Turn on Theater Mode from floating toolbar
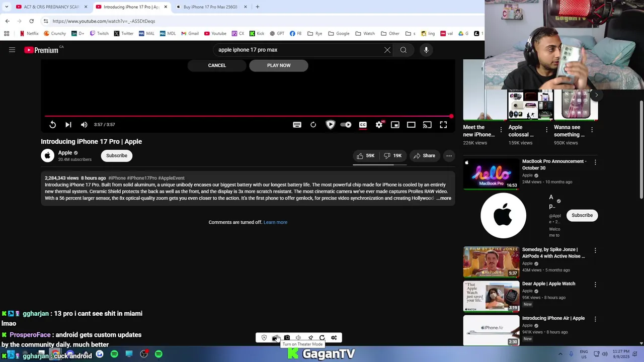The image size is (644, 362). 275,338
